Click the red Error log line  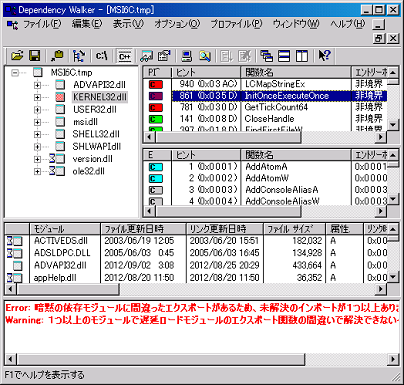tap(202, 308)
